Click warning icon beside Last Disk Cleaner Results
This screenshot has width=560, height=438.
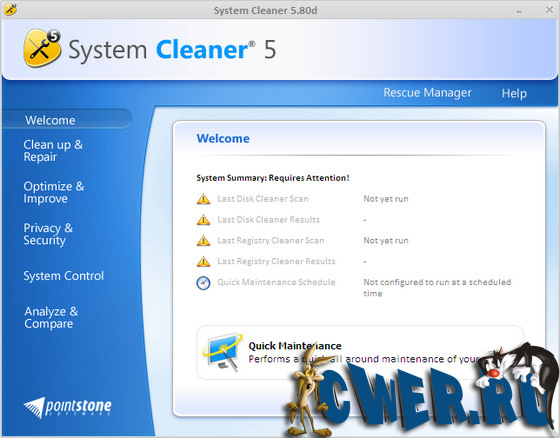point(203,219)
